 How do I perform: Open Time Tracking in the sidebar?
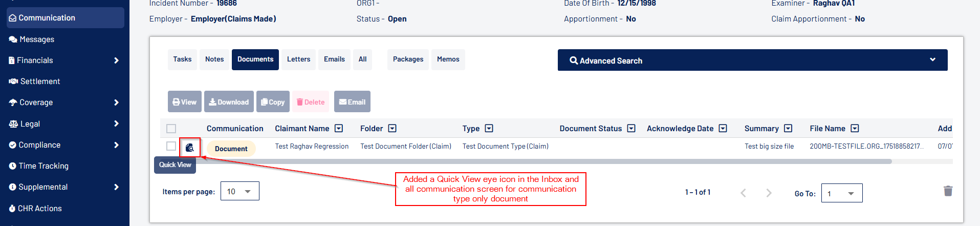[43, 166]
